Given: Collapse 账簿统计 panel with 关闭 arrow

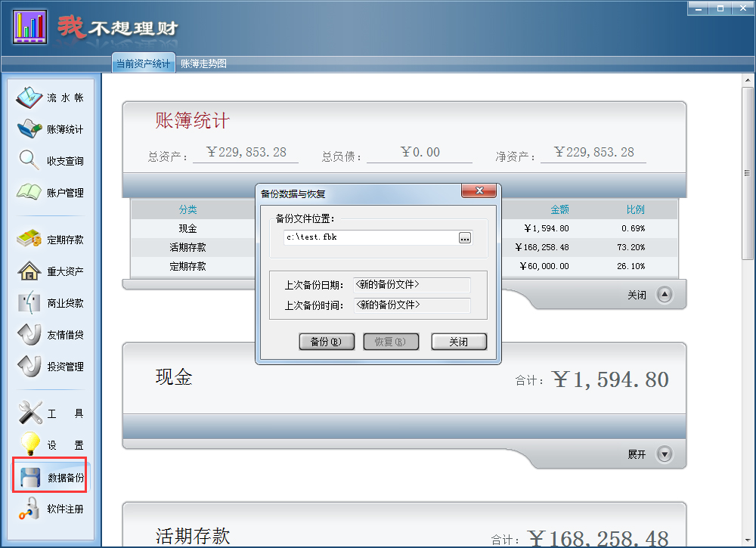Looking at the screenshot, I should [665, 295].
